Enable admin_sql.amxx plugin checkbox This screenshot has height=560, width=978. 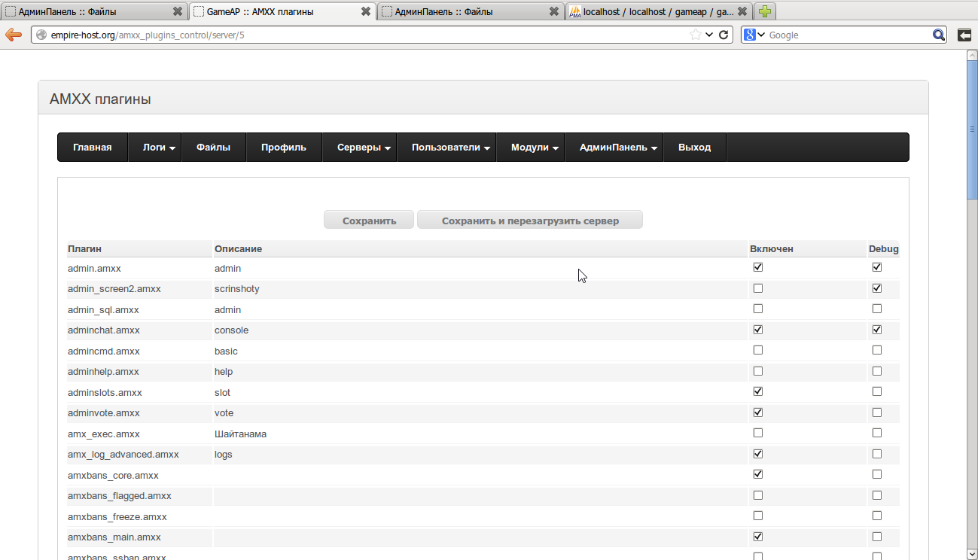(758, 309)
